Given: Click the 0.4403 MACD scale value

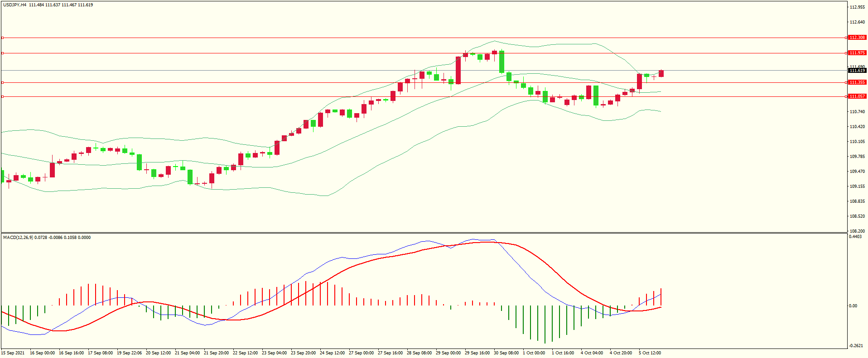Looking at the screenshot, I should pos(855,237).
